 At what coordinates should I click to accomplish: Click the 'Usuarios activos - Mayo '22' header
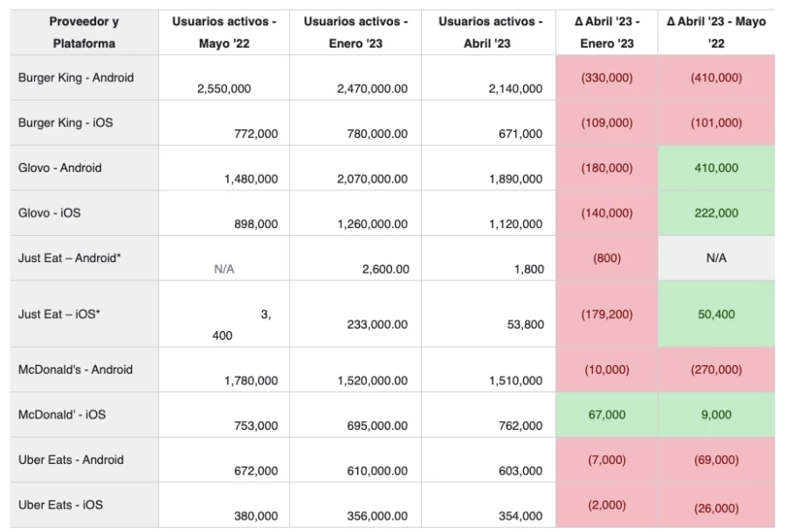coord(224,32)
